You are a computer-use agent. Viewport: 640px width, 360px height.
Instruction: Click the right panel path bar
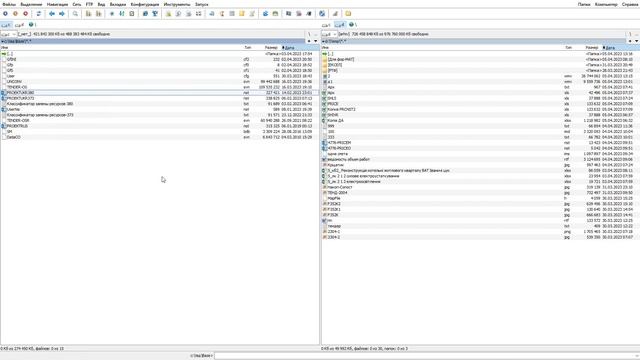pyautogui.click(x=473, y=41)
